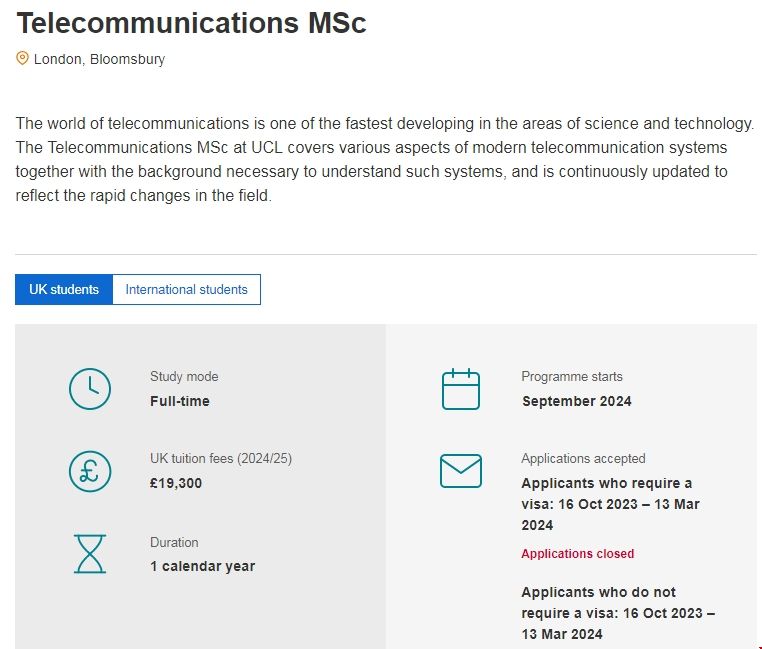This screenshot has width=762, height=649.
Task: Click the Full-time study mode value
Action: coord(180,401)
